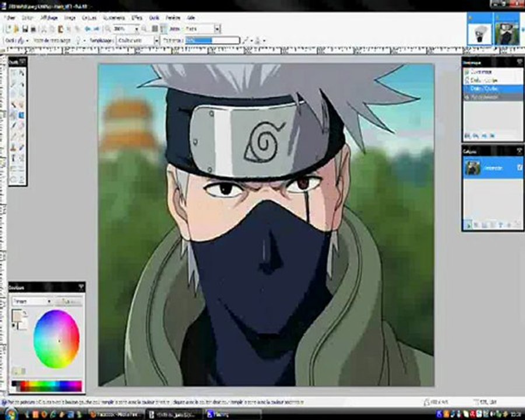
Task: Toggle background layer visibility checkbox
Action: [x=520, y=167]
